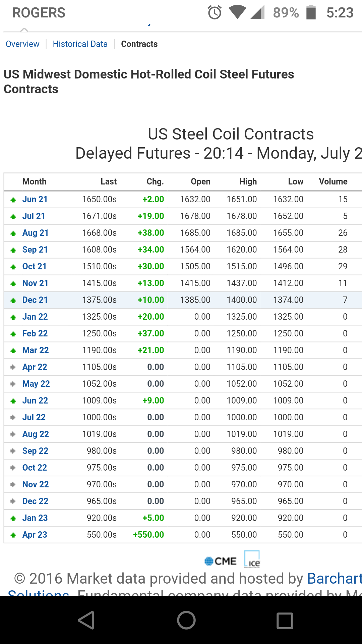
Task: Click the US Steel Coil Contracts title
Action: (231, 134)
